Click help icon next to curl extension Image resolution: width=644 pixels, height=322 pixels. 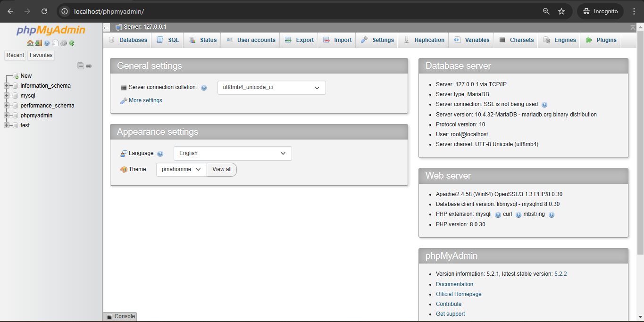click(519, 215)
